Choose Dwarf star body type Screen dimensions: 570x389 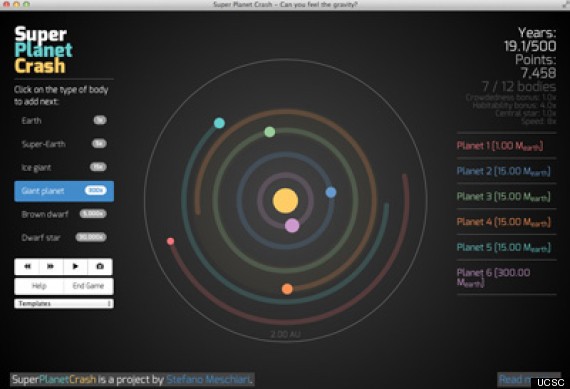(x=64, y=237)
